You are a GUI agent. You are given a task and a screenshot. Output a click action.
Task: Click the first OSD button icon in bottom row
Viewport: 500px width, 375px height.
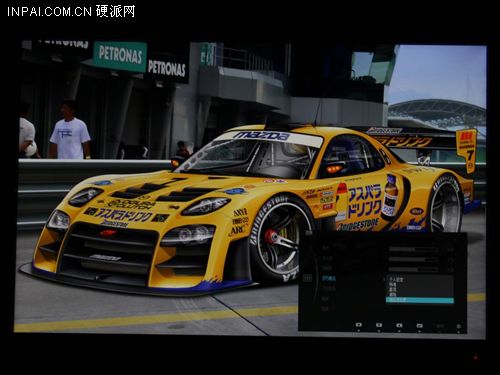tap(359, 325)
